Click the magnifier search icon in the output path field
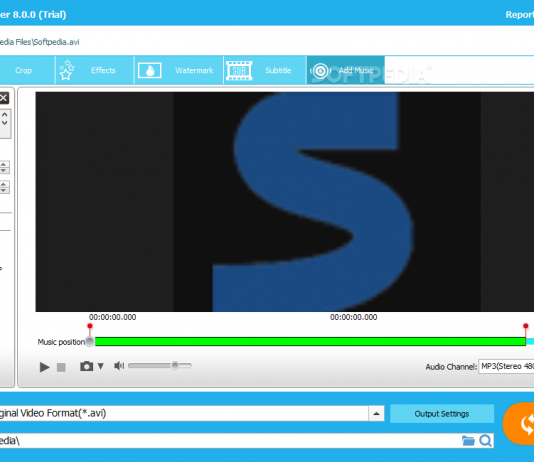Screen dimensions: 534x462 (485, 441)
